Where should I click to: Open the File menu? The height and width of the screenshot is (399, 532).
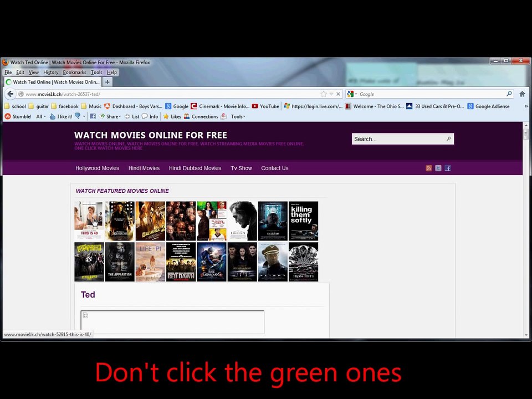[x=8, y=72]
